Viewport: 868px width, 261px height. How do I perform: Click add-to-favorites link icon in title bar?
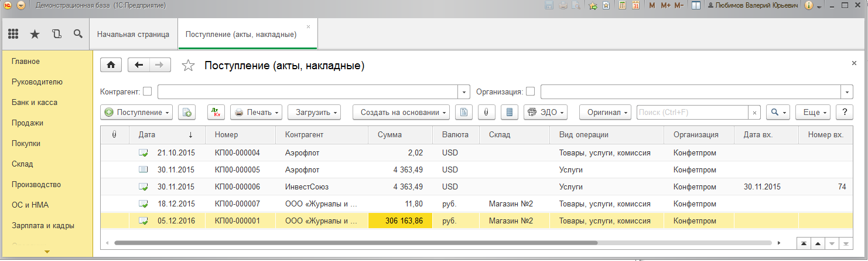pos(593,6)
